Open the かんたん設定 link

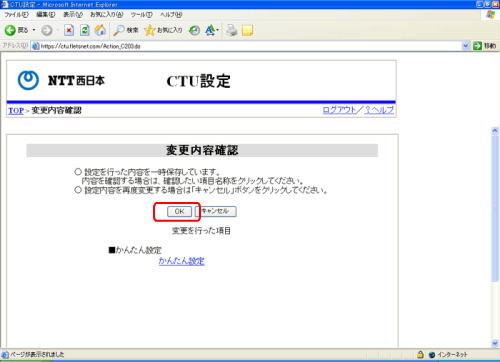coord(182,261)
